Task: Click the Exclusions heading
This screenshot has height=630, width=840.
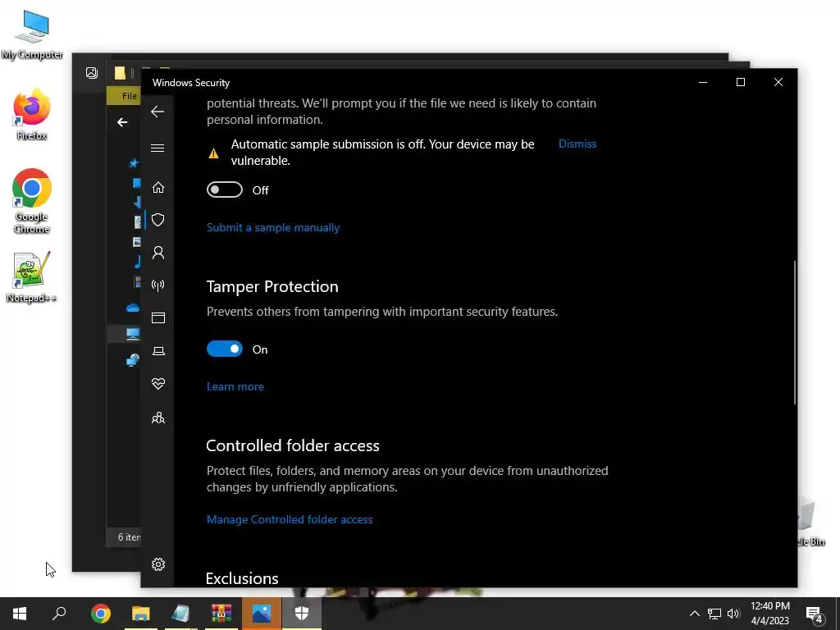Action: pos(242,578)
